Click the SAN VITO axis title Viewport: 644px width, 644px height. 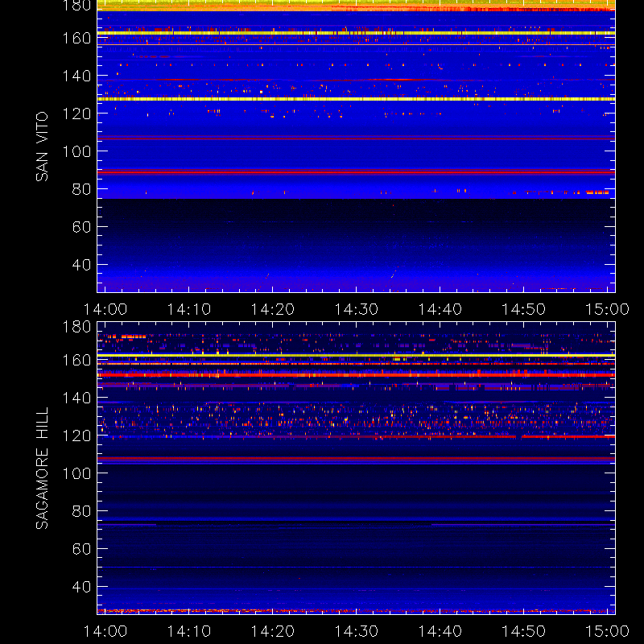42,147
